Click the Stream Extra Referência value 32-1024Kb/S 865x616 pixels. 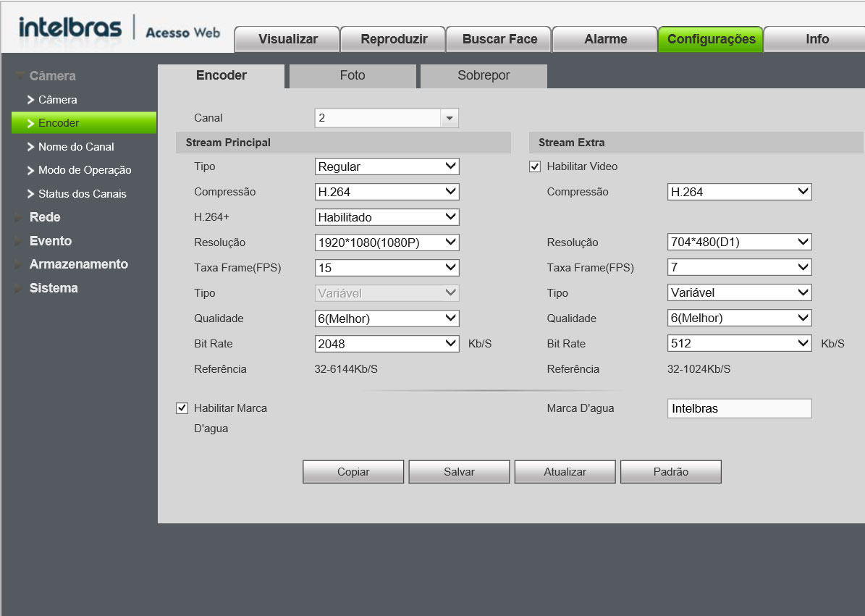699,369
